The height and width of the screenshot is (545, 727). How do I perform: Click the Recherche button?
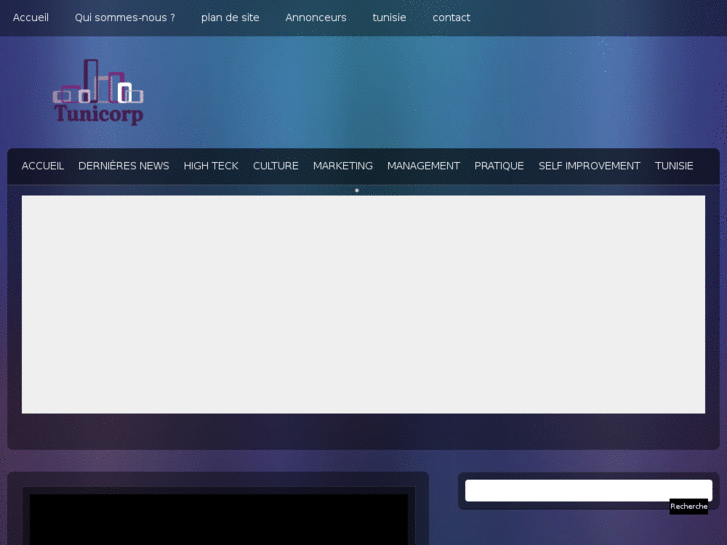689,507
